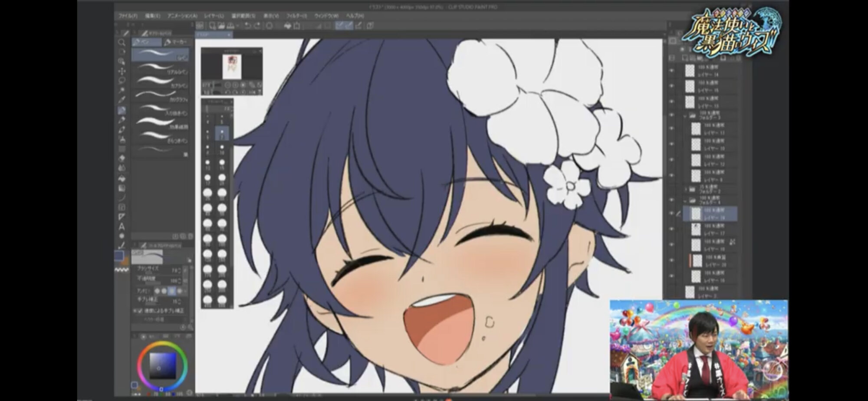
Task: Select the Pencil tool
Action: 122,120
